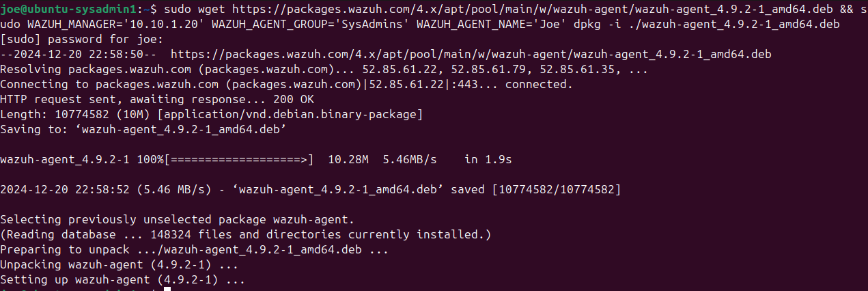Click the 'Setting up wazuh-agent' line

click(x=122, y=279)
